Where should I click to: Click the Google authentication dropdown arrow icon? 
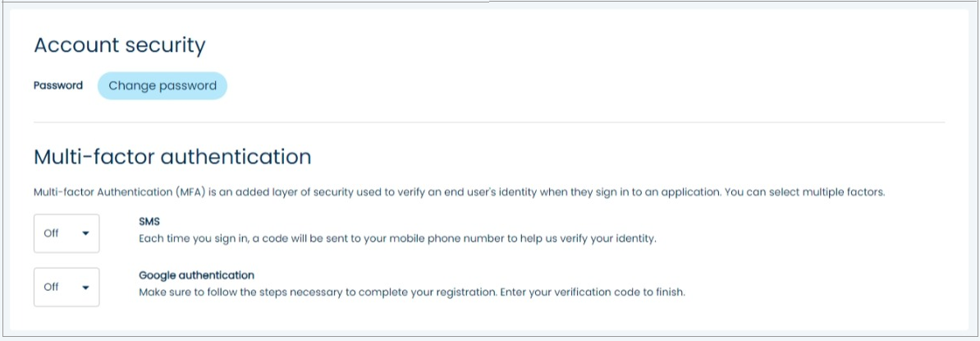coord(85,288)
